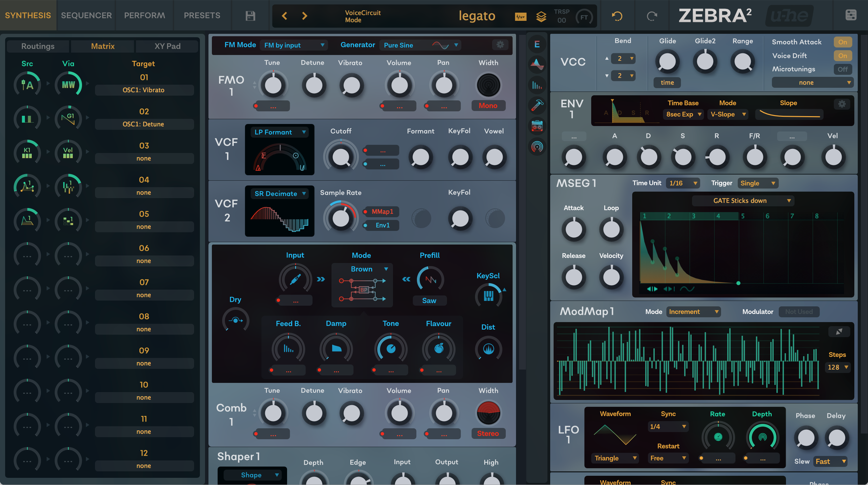This screenshot has height=485, width=868.
Task: Click the Dist knob icon
Action: coord(488,349)
